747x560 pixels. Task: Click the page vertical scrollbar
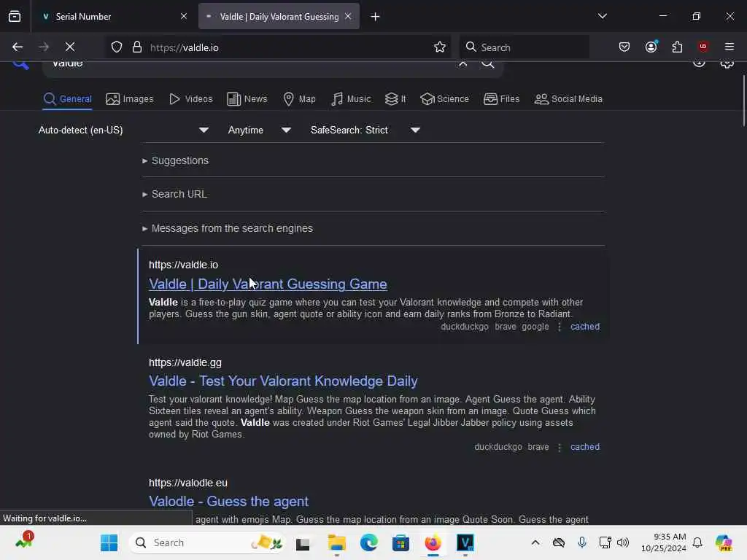[743, 100]
